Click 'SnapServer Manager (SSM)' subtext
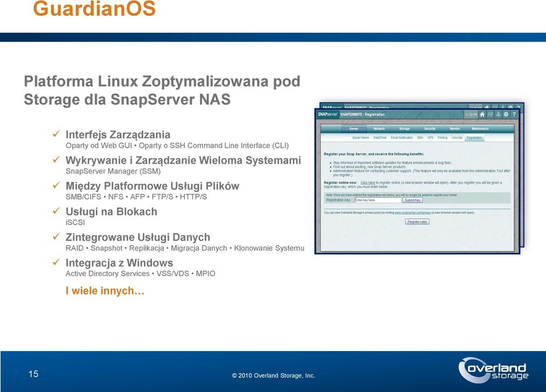 (113, 171)
